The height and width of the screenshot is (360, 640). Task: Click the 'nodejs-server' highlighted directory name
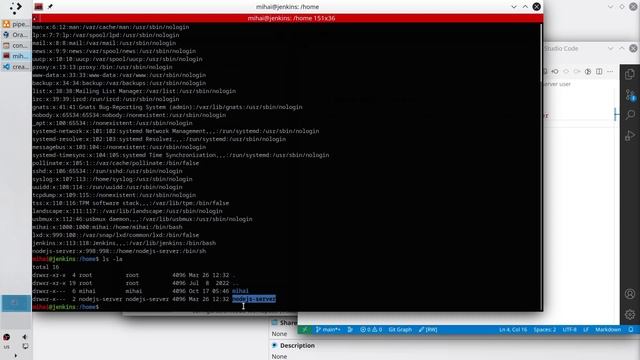pyautogui.click(x=254, y=299)
